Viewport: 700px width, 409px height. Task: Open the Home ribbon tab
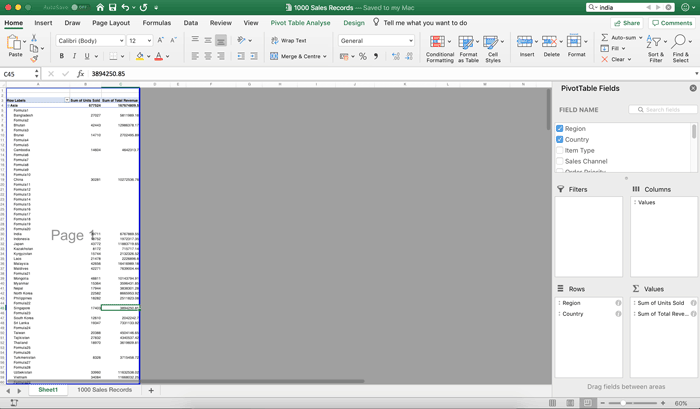coord(14,23)
